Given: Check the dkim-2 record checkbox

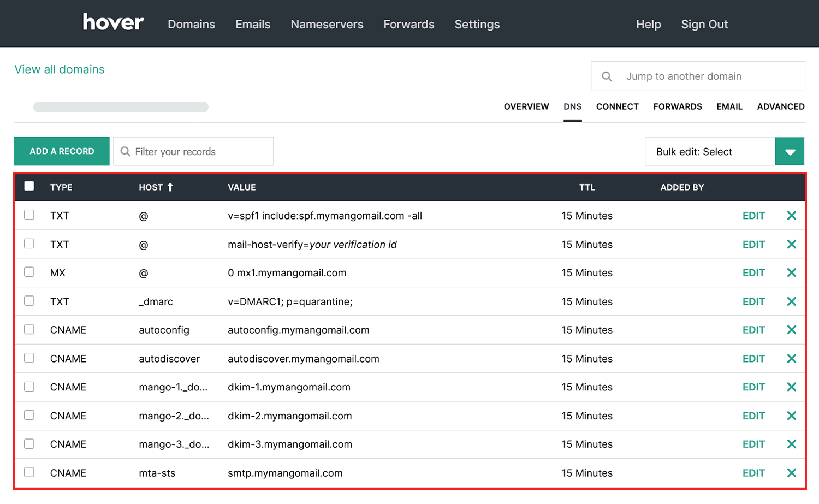Looking at the screenshot, I should tap(29, 415).
